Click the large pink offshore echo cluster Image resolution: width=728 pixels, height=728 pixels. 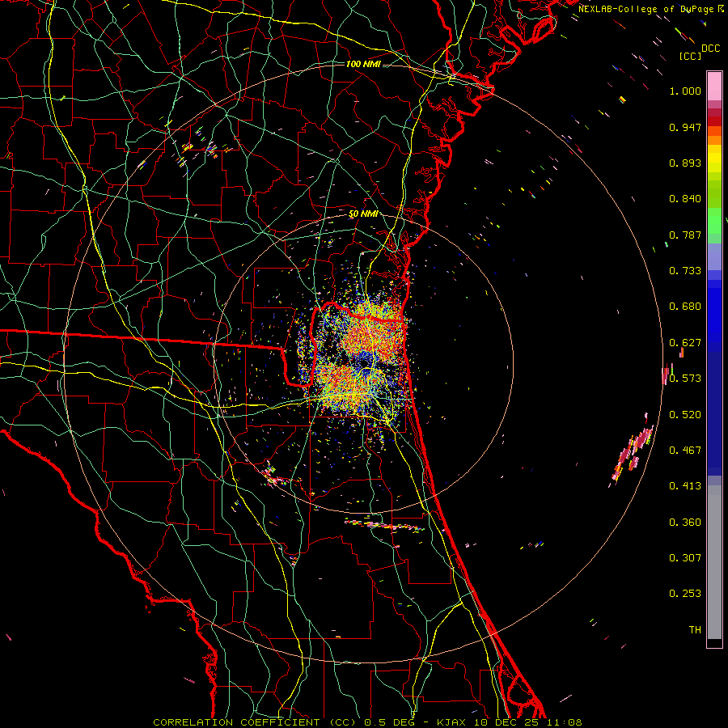(633, 452)
